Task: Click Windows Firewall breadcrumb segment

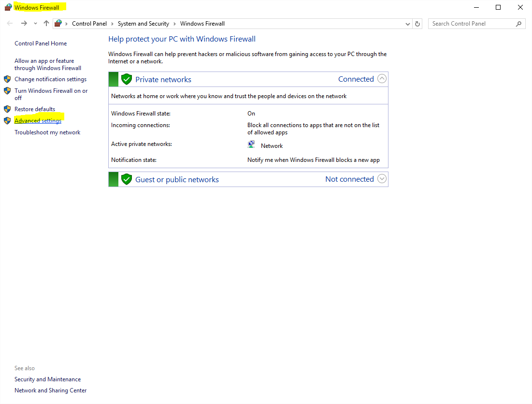Action: click(202, 24)
